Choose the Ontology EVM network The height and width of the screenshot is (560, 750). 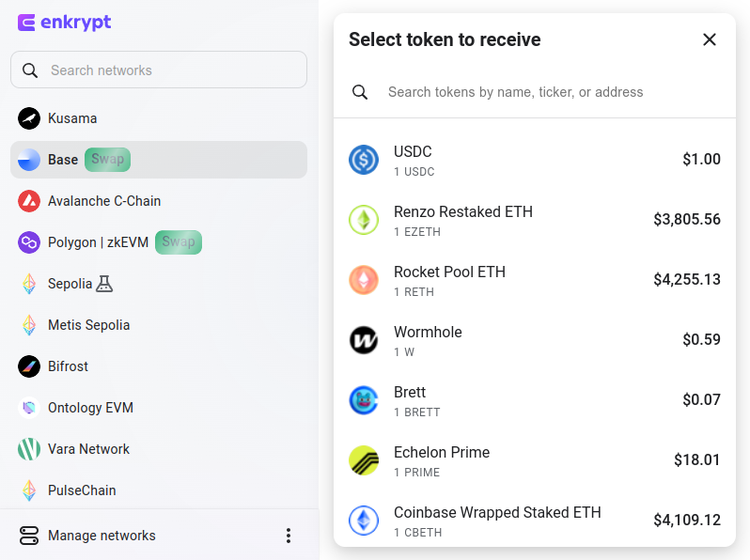(x=159, y=408)
